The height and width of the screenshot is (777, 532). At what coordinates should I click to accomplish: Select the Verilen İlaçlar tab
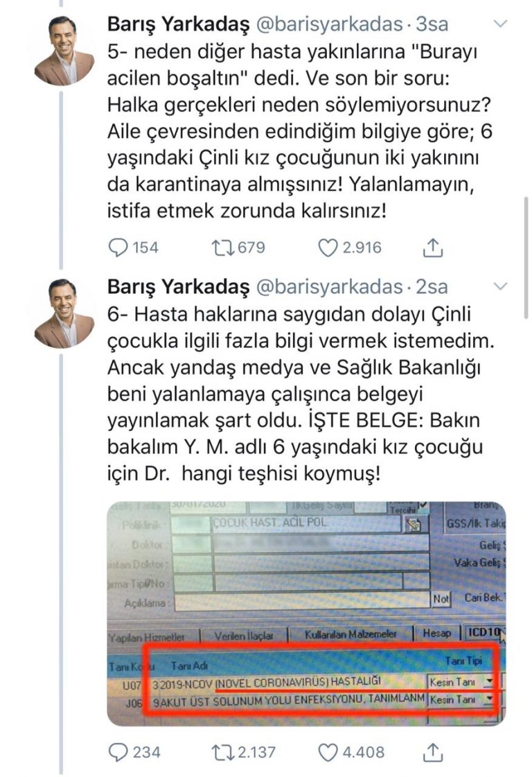tap(244, 636)
